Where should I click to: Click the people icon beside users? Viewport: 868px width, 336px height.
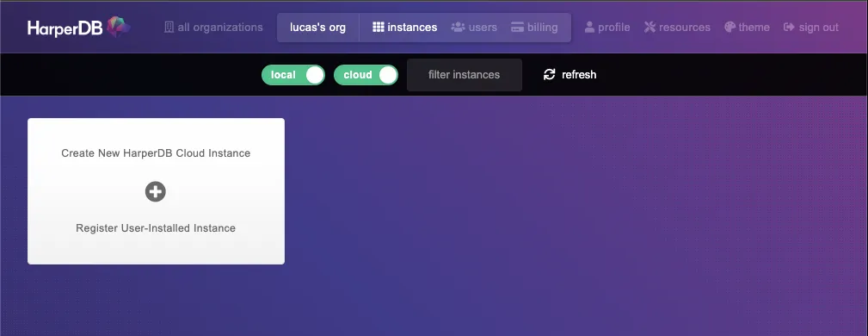point(458,28)
